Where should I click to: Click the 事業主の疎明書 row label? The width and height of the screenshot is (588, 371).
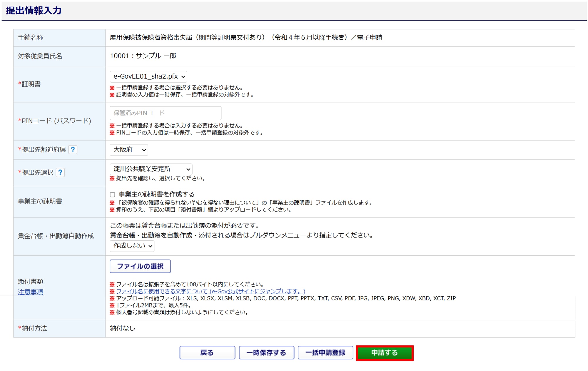[x=40, y=201]
